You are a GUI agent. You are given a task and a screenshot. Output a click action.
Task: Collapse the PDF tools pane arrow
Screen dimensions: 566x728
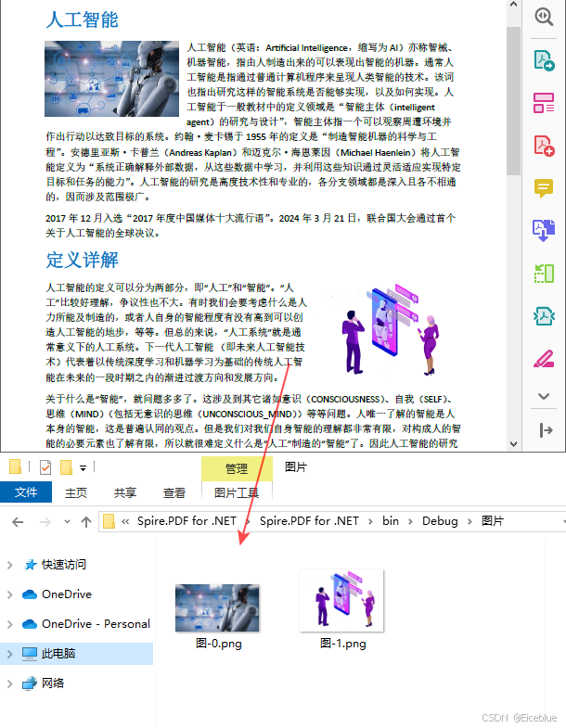click(546, 430)
